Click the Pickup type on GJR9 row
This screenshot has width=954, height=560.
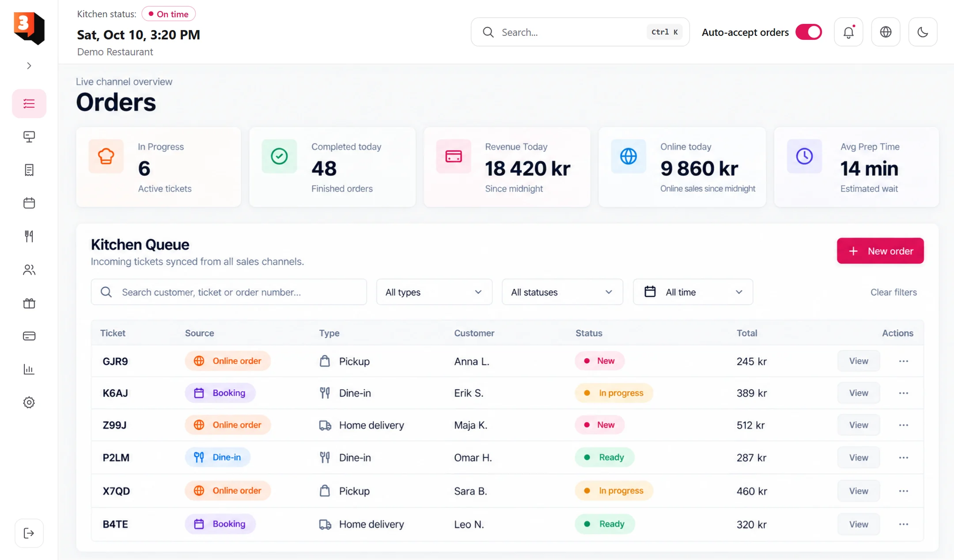pyautogui.click(x=344, y=361)
